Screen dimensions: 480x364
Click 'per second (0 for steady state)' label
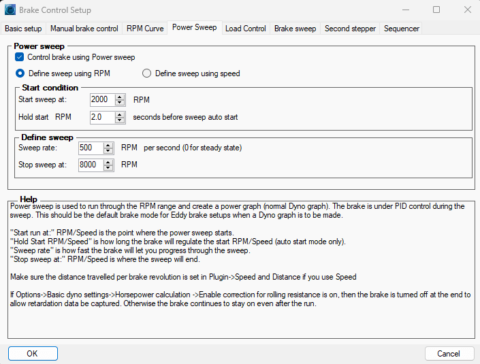(x=193, y=148)
